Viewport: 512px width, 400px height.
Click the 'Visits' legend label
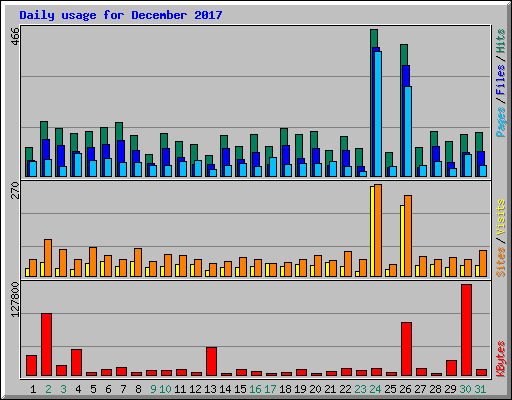500,217
